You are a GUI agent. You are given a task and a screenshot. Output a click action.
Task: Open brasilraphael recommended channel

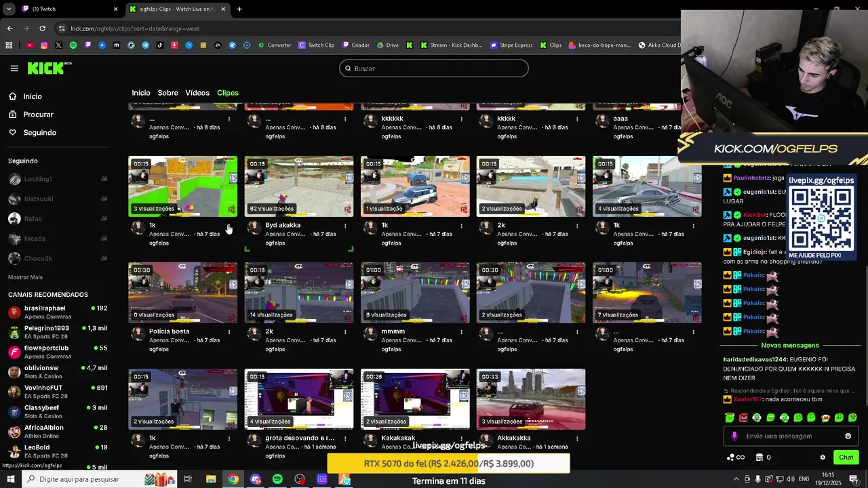pos(58,312)
